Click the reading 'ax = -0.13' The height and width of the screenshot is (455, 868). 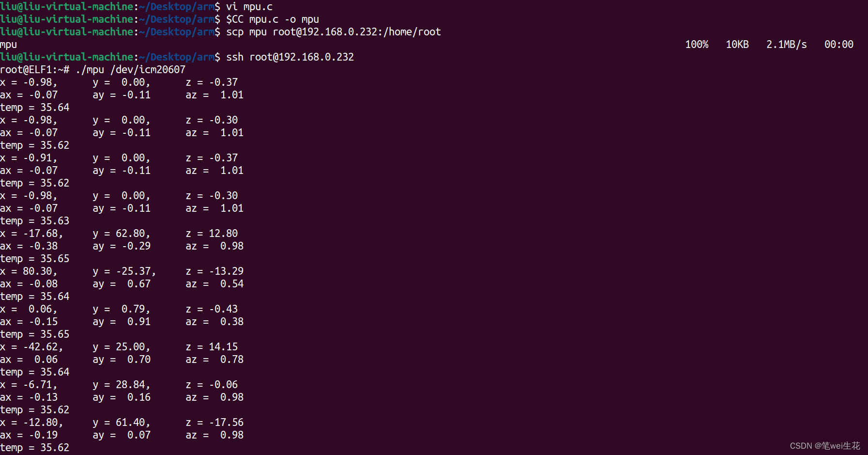29,397
